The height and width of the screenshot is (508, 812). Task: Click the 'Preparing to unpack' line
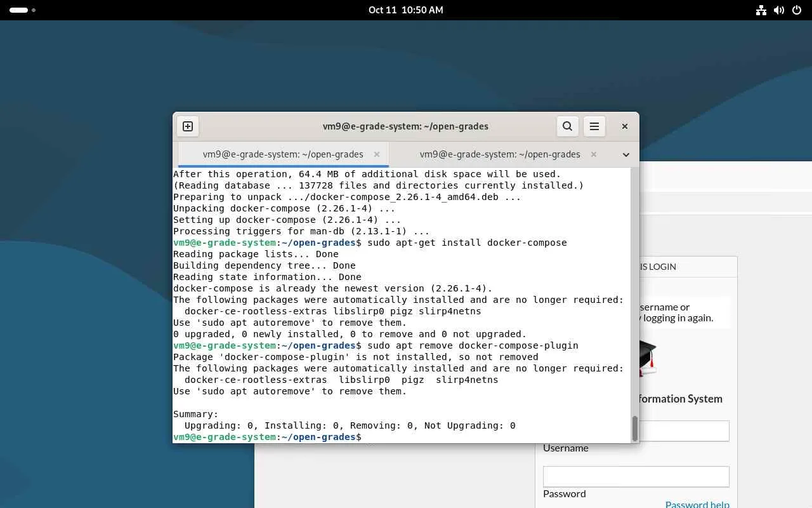click(x=347, y=197)
